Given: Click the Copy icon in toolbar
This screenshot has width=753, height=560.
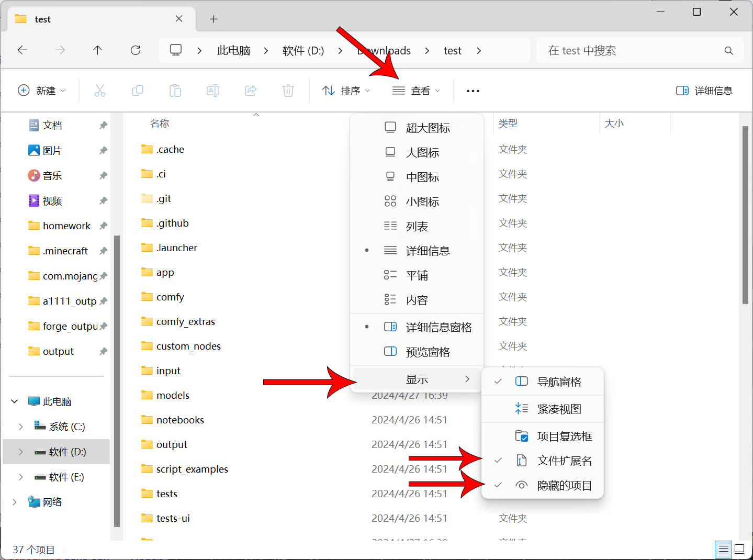Looking at the screenshot, I should click(x=137, y=91).
